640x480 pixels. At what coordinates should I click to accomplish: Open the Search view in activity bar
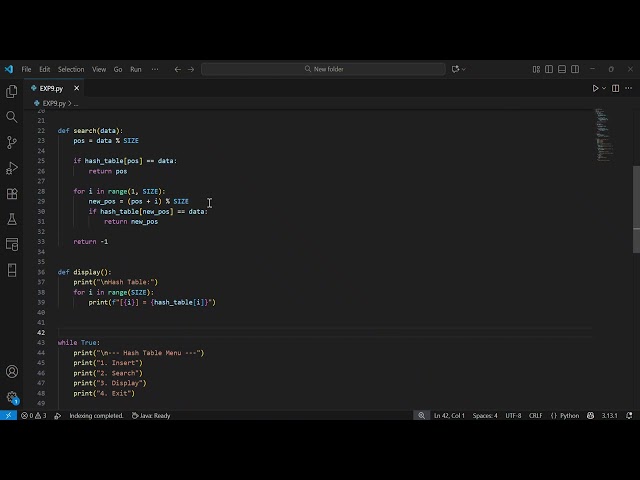click(12, 117)
